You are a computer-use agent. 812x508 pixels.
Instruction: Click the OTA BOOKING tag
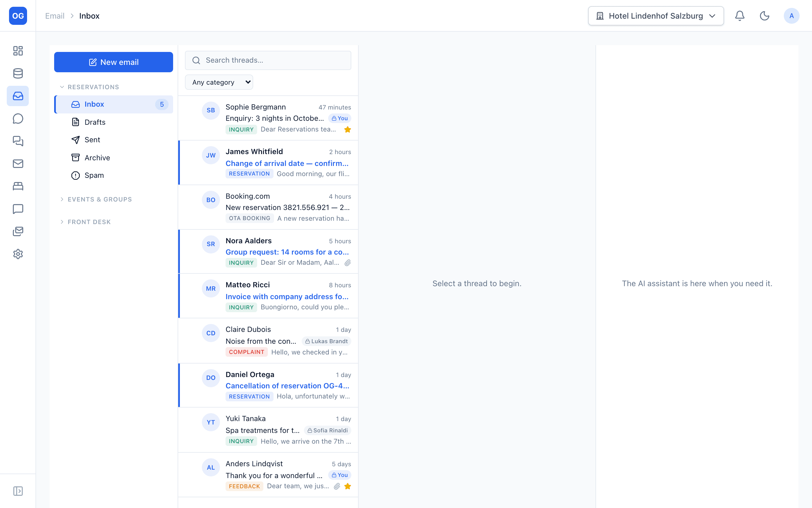249,218
